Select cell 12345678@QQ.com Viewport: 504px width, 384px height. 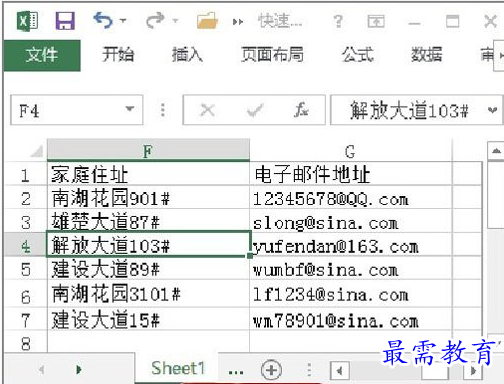pos(351,198)
